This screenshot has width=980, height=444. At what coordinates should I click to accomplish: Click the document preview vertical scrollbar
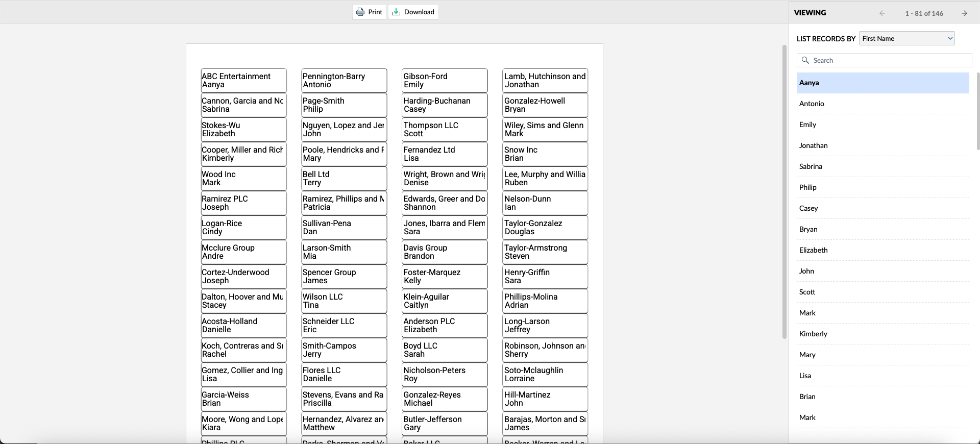(785, 191)
